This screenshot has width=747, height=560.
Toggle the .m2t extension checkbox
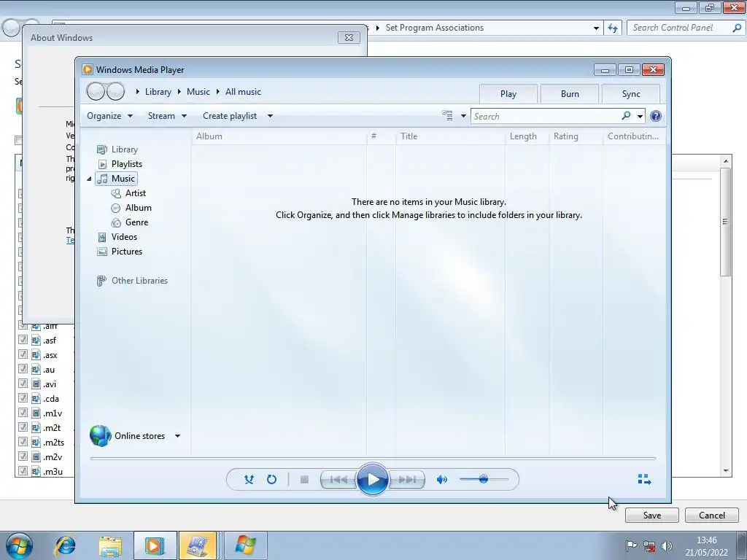[x=23, y=427]
